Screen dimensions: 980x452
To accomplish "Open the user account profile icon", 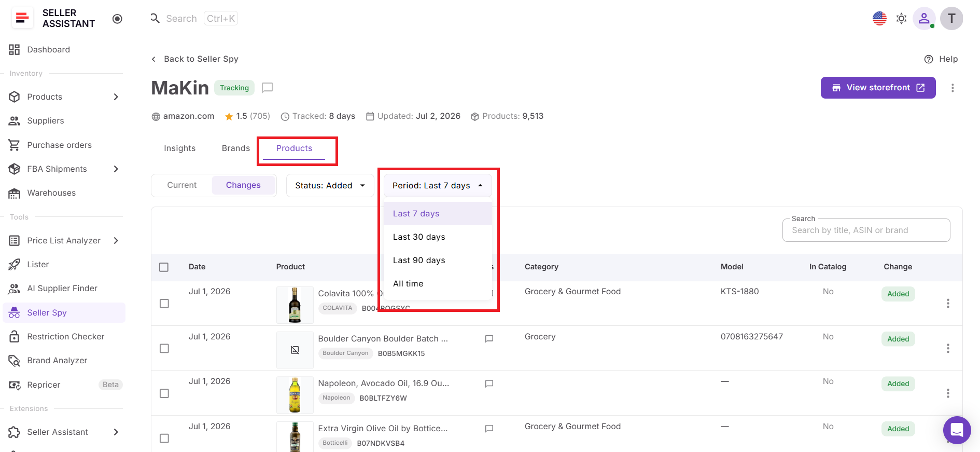I will (x=924, y=19).
